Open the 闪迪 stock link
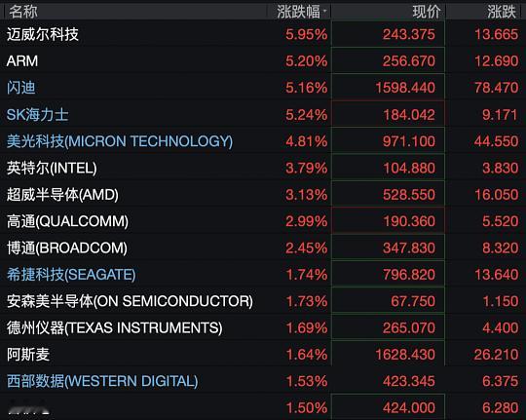This screenshot has height=420, width=526. click(x=21, y=88)
